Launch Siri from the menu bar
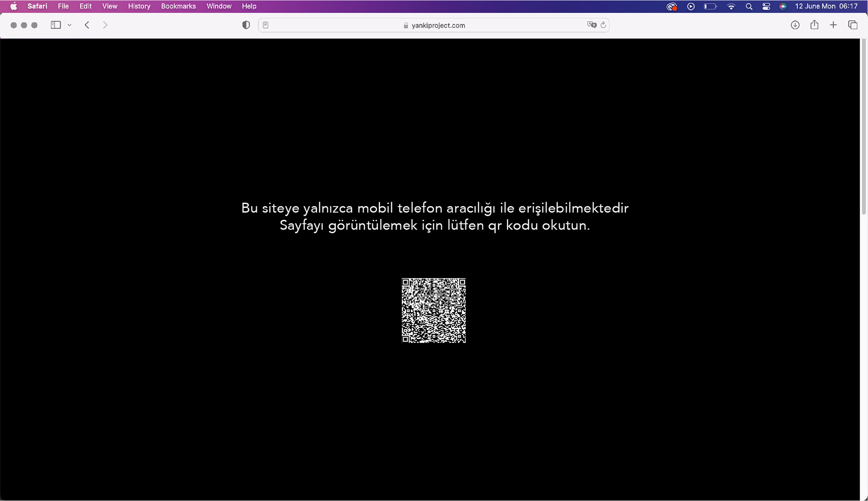Image resolution: width=868 pixels, height=501 pixels. [x=783, y=6]
